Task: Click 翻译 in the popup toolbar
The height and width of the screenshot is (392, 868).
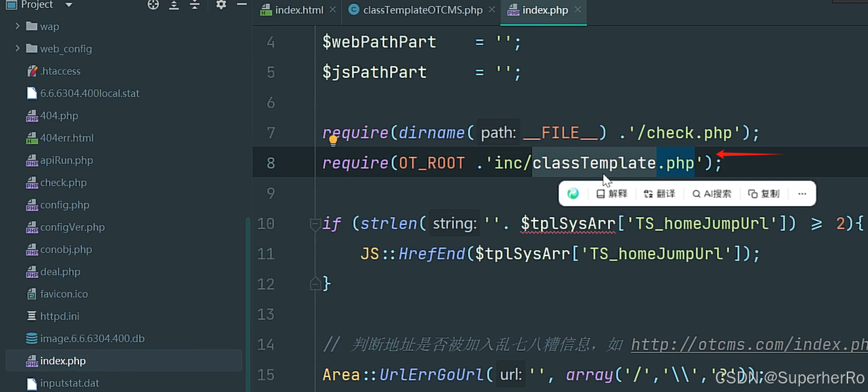Action: coord(659,193)
